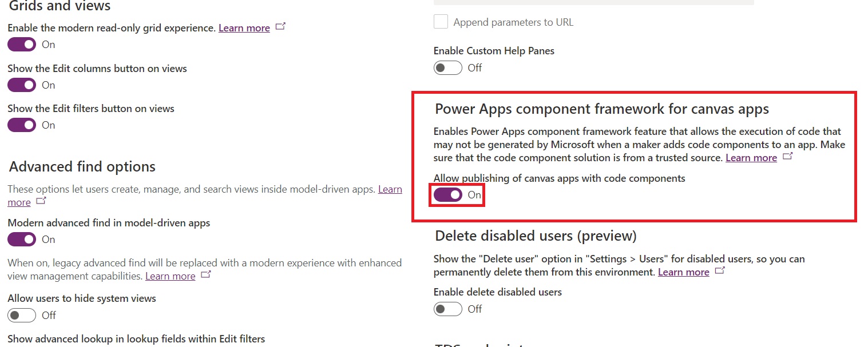This screenshot has height=347, width=868.
Task: Turn off the modern read-only grid experience toggle
Action: tap(22, 45)
